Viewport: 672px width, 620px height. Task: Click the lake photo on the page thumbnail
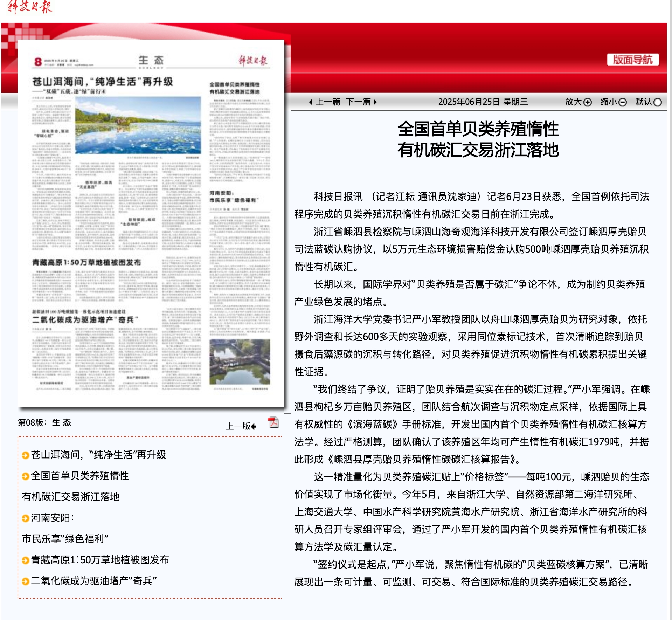tap(138, 125)
